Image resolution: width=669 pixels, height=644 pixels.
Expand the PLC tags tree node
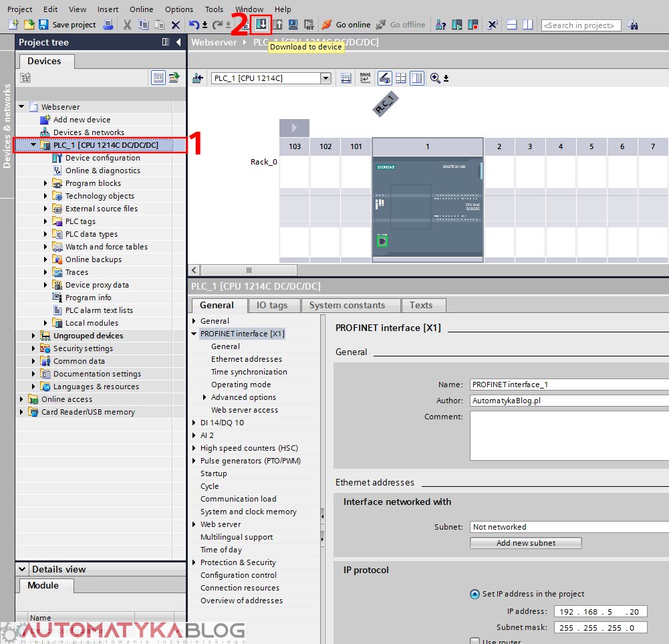click(45, 221)
